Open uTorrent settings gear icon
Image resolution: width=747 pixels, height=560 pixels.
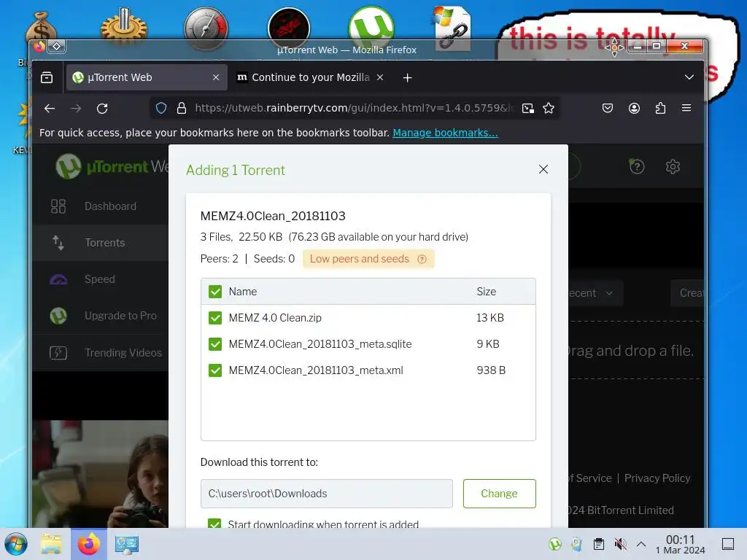[x=673, y=167]
